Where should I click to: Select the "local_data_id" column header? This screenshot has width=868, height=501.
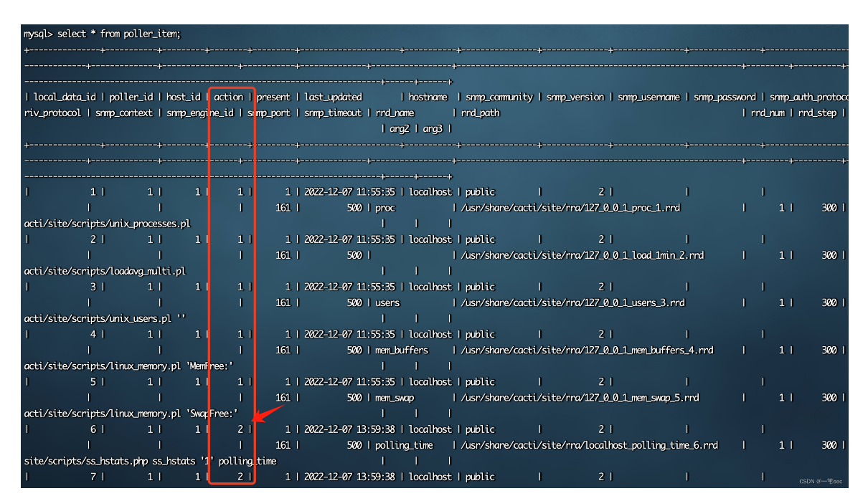[x=65, y=97]
